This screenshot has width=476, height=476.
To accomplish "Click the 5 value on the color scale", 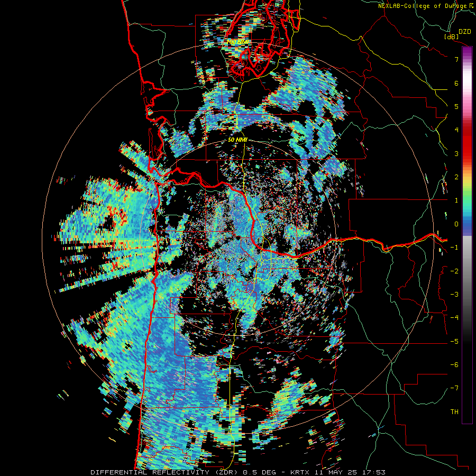I will point(456,106).
